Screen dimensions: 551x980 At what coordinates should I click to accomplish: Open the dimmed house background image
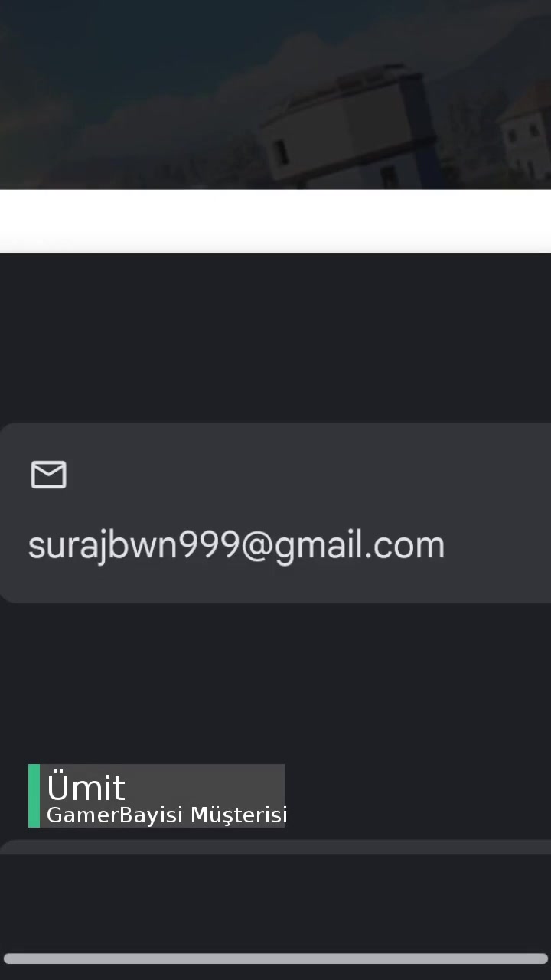(x=275, y=94)
